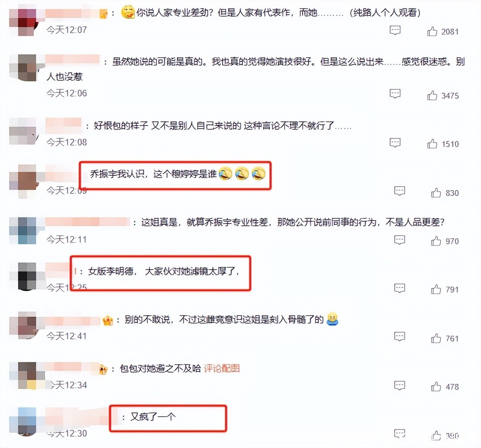
Task: Open replies for comment posted at 12:06
Action: (x=395, y=94)
